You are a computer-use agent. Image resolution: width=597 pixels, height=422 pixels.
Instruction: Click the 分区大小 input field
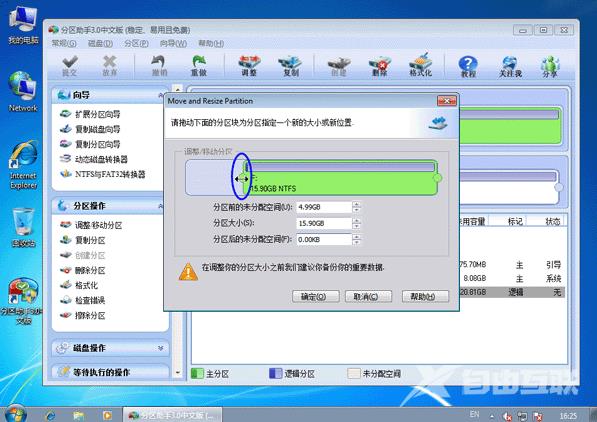(x=324, y=223)
